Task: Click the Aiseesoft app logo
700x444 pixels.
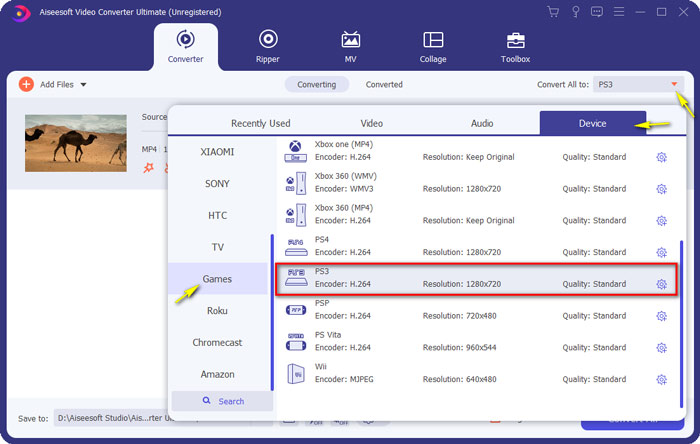Action: click(x=20, y=13)
